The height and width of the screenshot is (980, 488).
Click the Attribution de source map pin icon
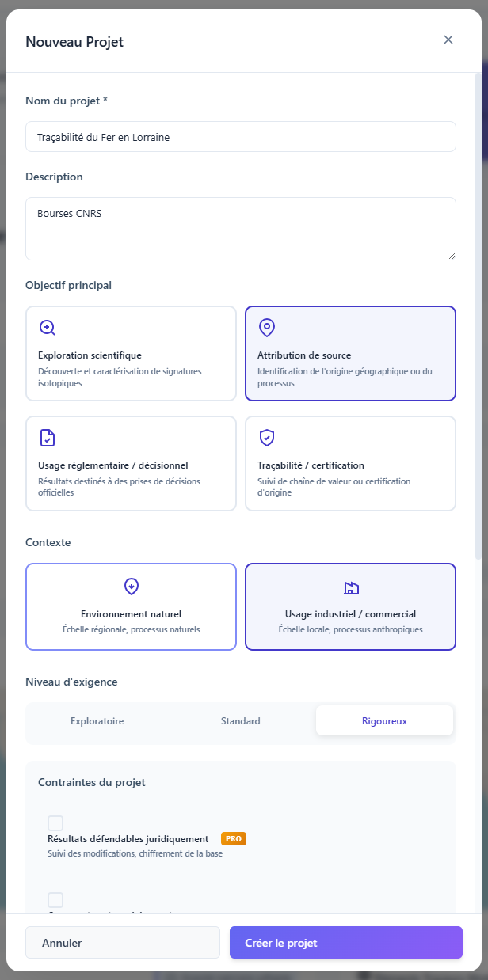(267, 327)
